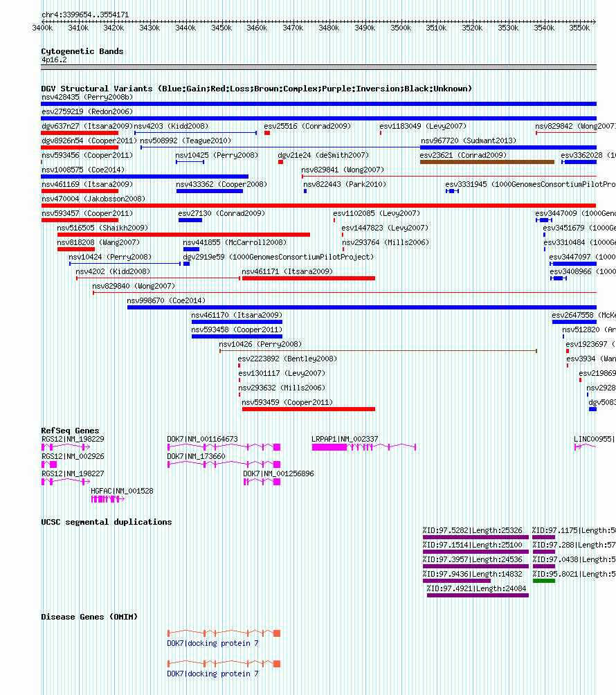Open nsv822443 (Park2010) variant label

pyautogui.click(x=345, y=184)
